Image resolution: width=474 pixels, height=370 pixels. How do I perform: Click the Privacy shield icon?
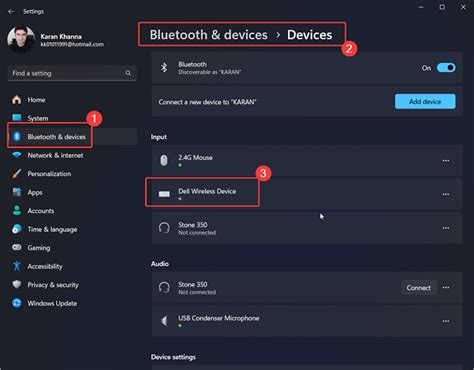point(17,284)
